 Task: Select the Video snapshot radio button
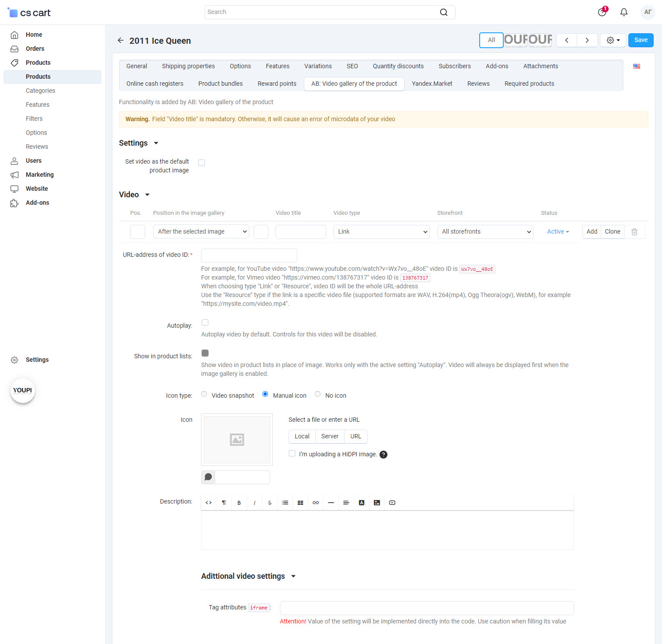(204, 394)
